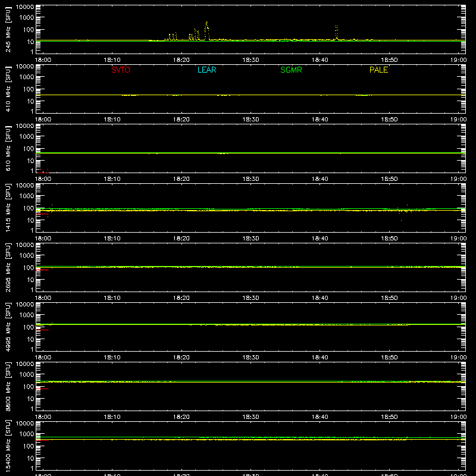Click the 1000 y-axis value of the 15400 MHz plot
This screenshot has width=476, height=476.
click(x=27, y=434)
